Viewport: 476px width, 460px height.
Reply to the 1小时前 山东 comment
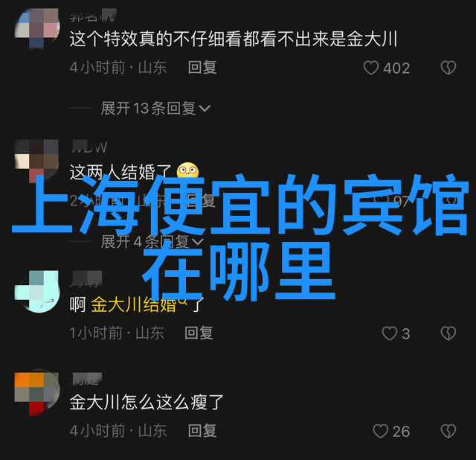click(x=199, y=333)
